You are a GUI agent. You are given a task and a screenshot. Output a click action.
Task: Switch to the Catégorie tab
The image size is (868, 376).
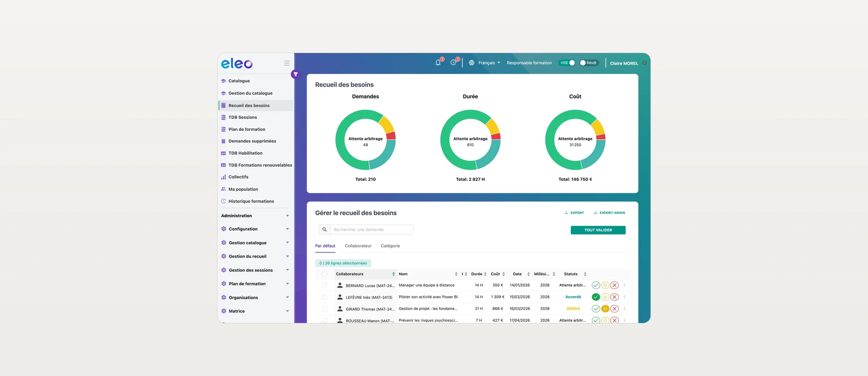click(390, 246)
